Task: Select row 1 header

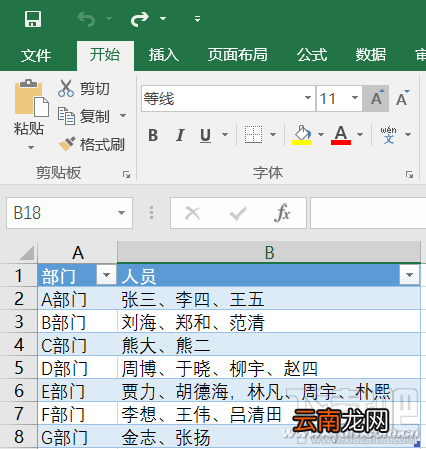Action: 19,276
